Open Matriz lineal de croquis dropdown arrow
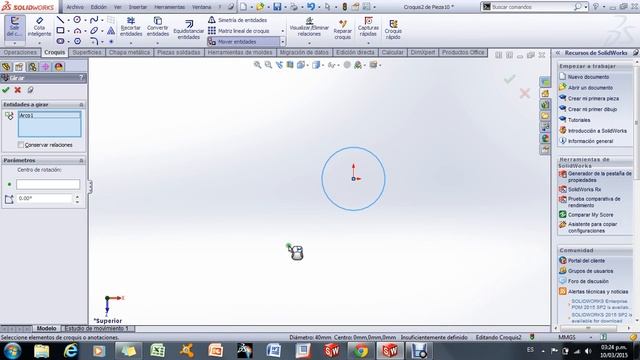Screen dimensions: 640x360 pos(282,31)
